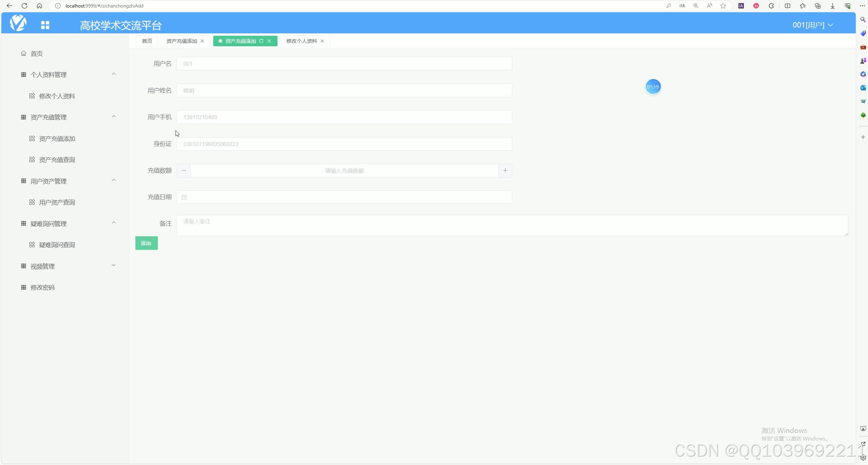
Task: Close the 修改个人资料 tab
Action: (x=322, y=41)
